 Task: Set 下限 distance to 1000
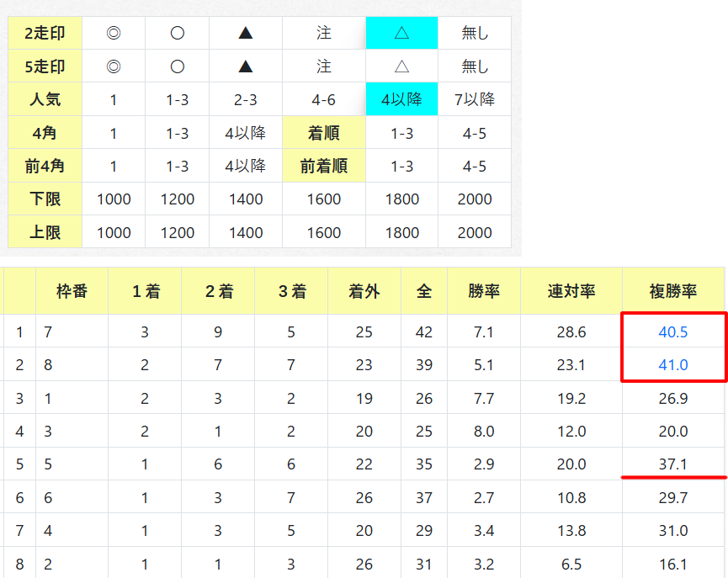[x=114, y=199]
